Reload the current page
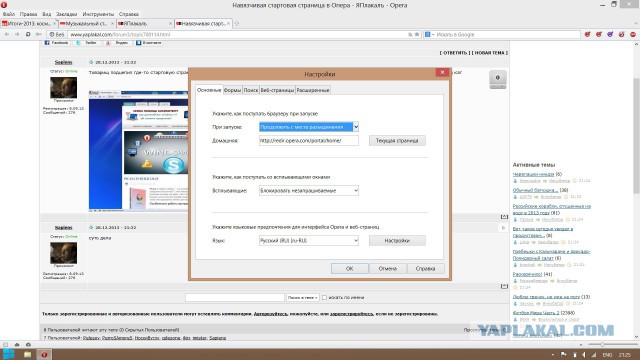 pos(28,35)
